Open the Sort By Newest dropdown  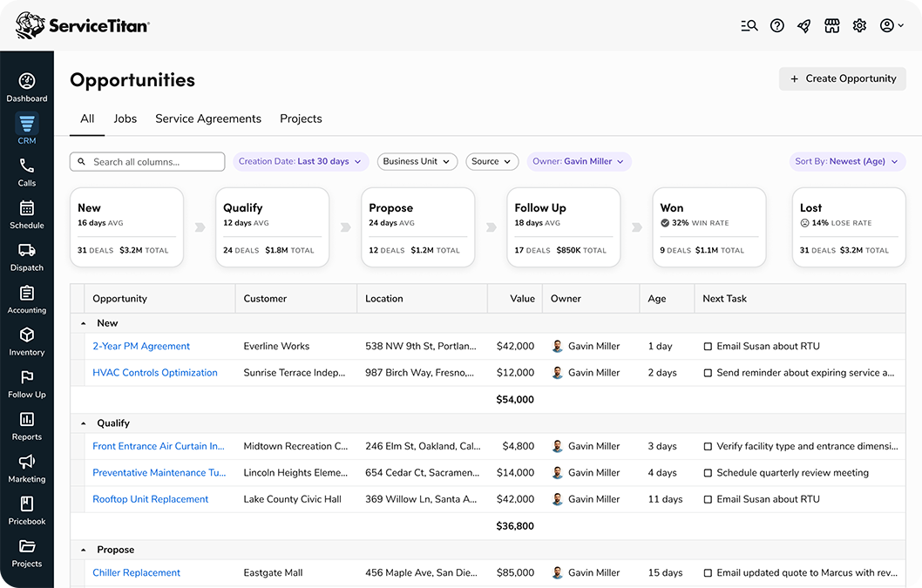pyautogui.click(x=847, y=161)
